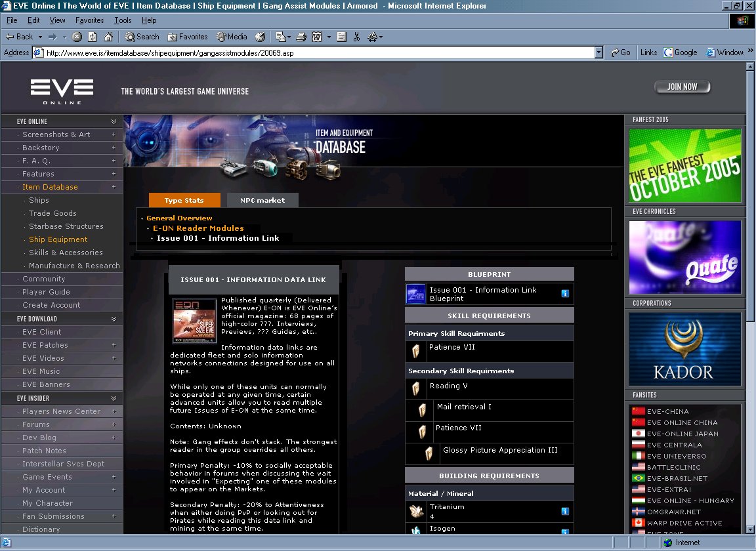This screenshot has height=551, width=756.
Task: Open the Edit menu
Action: (33, 20)
